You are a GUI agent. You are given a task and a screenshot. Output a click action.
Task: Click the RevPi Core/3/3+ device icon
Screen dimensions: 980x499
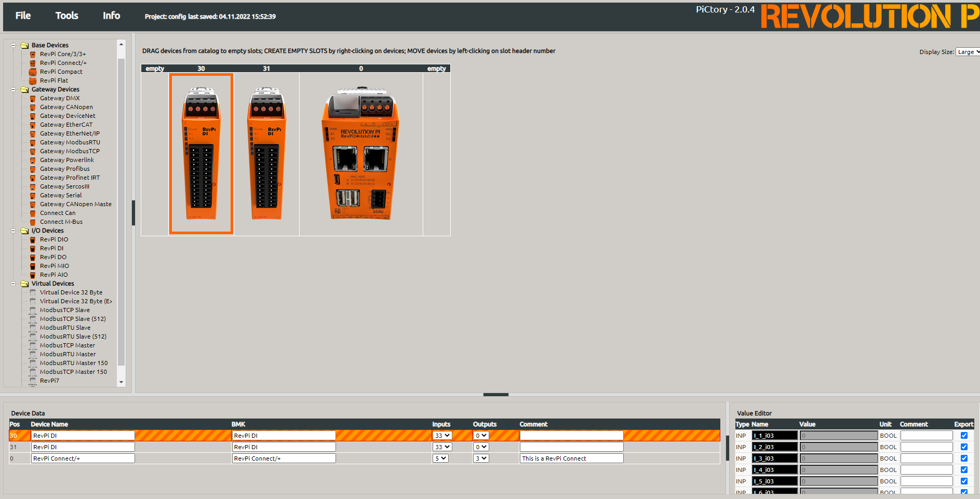33,54
